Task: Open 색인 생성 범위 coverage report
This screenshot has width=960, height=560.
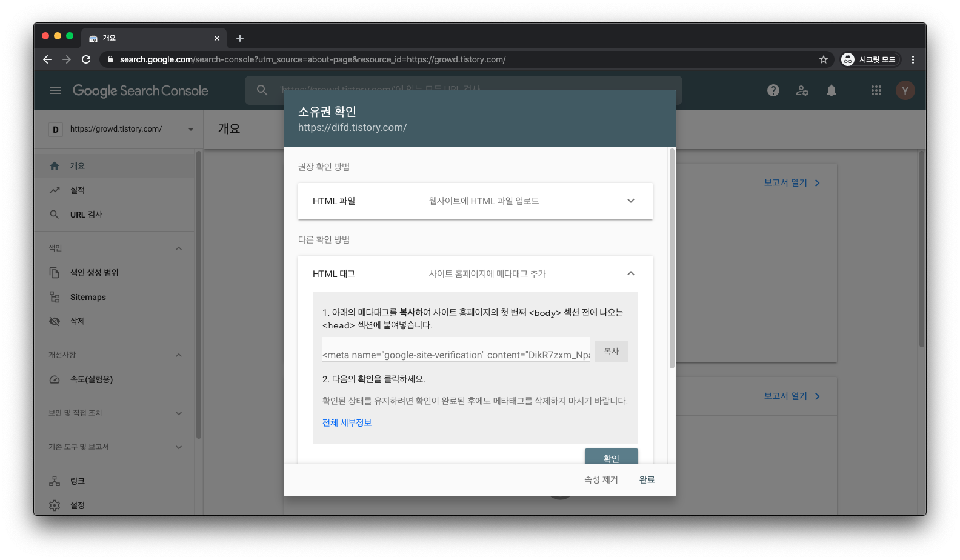Action: coord(114,273)
